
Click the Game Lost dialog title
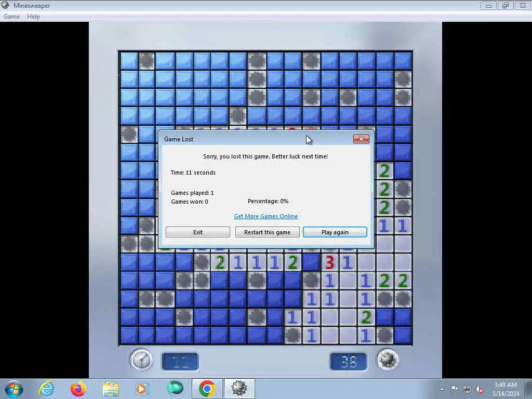coord(179,139)
